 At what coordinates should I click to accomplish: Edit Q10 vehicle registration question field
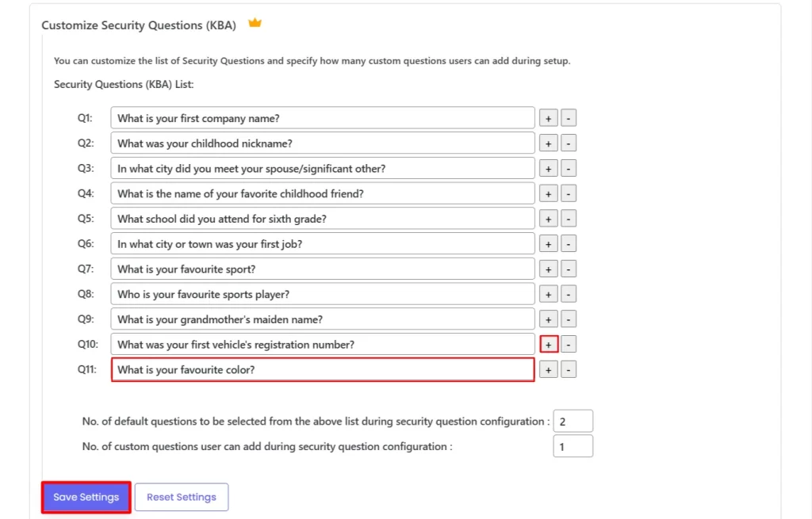(323, 345)
